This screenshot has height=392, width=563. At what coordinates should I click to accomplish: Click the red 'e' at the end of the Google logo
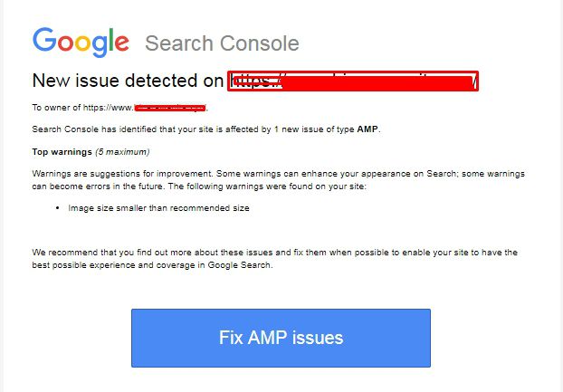tap(121, 43)
